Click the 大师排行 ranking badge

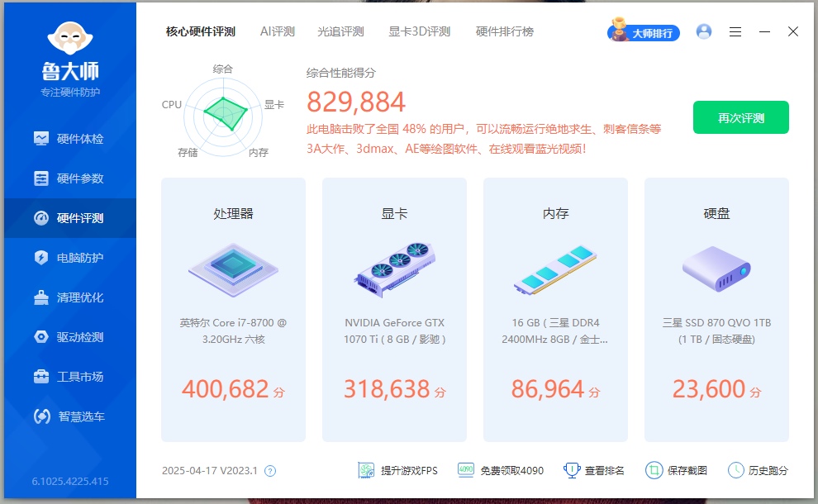click(x=644, y=33)
